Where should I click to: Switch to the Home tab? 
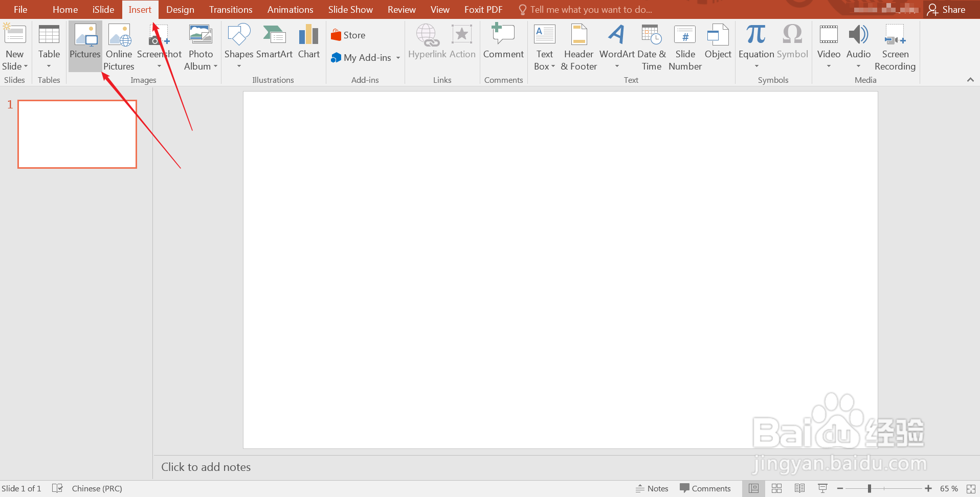(65, 10)
